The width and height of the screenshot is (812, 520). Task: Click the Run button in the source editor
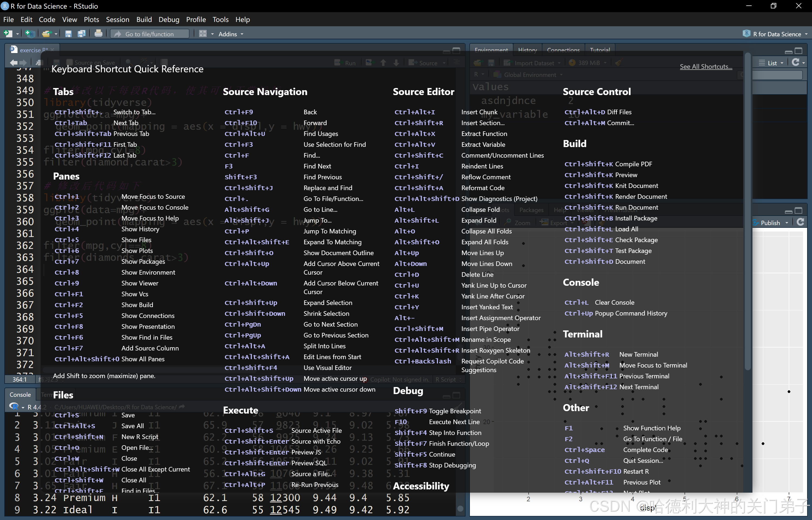pyautogui.click(x=345, y=63)
